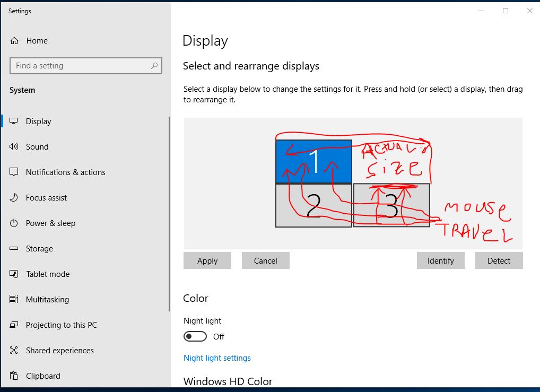This screenshot has width=540, height=392.
Task: Select display 3 in arrangement
Action: pyautogui.click(x=391, y=205)
